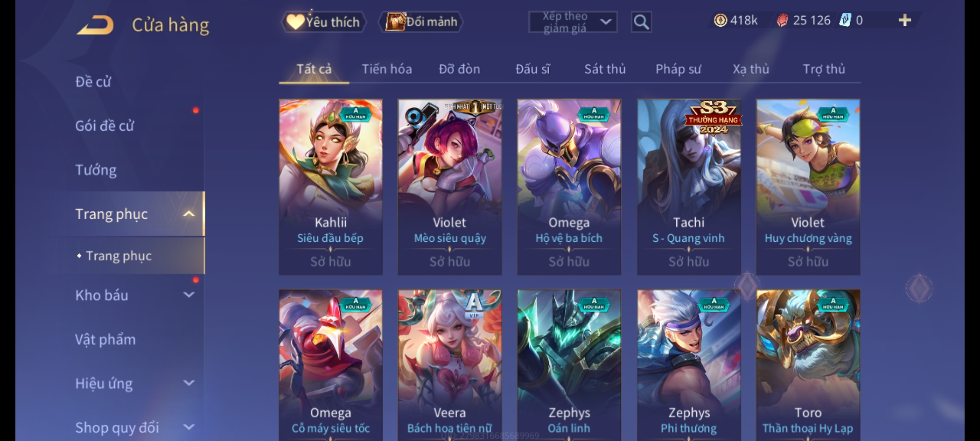Open Đổi mảnh shard exchange button
Viewport: 980px width, 441px height.
421,22
